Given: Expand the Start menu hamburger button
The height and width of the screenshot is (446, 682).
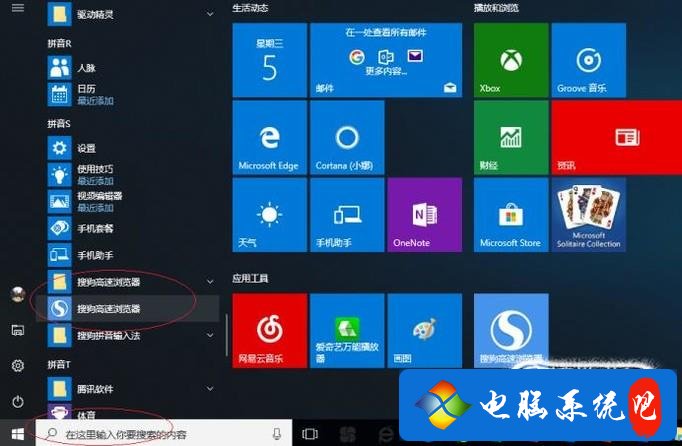Looking at the screenshot, I should 18,7.
